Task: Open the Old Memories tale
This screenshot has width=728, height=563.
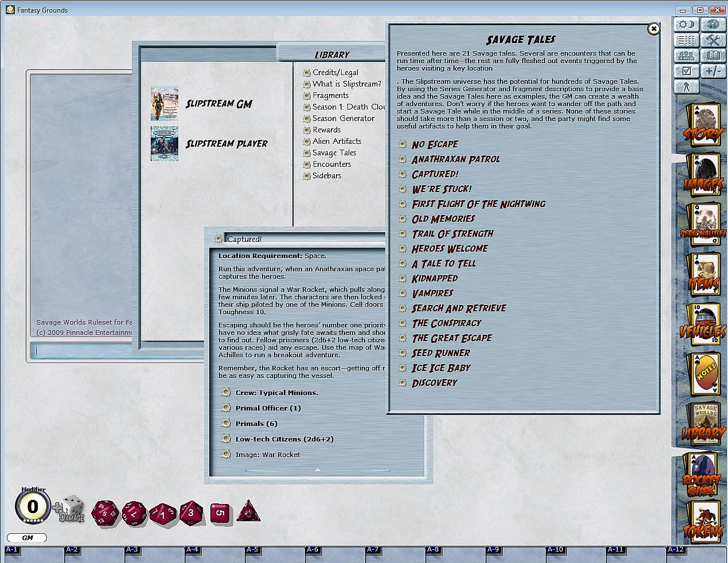Action: tap(443, 218)
